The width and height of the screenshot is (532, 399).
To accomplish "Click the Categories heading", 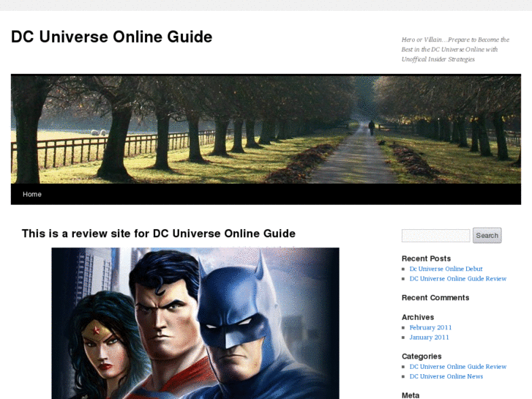I will (x=422, y=357).
